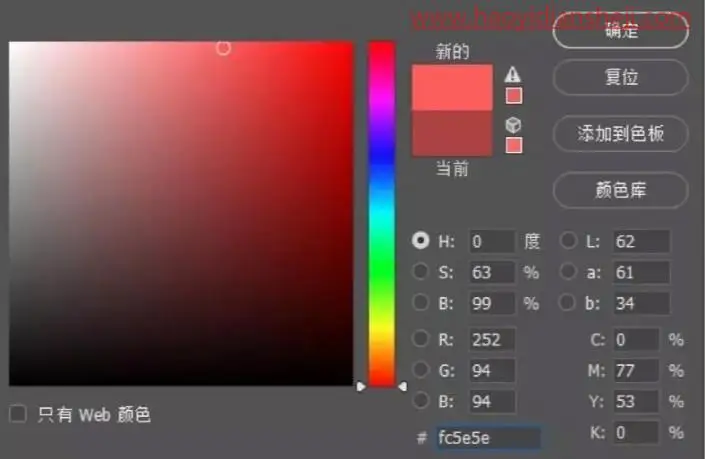
Task: Click the new color preview (新的)
Action: [x=452, y=88]
